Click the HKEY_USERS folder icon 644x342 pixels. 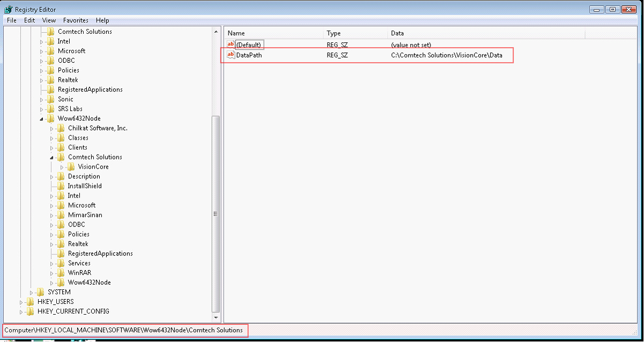31,302
